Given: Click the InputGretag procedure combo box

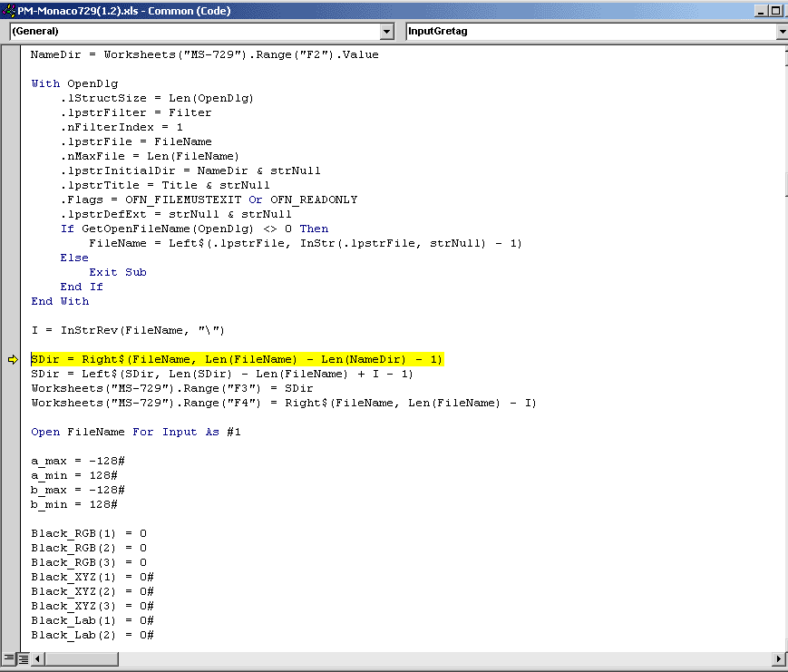Looking at the screenshot, I should (597, 31).
